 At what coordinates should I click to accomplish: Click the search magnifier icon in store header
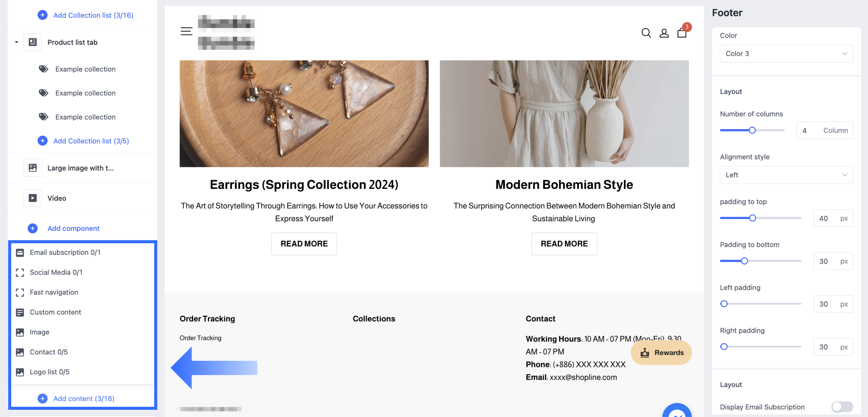point(646,33)
